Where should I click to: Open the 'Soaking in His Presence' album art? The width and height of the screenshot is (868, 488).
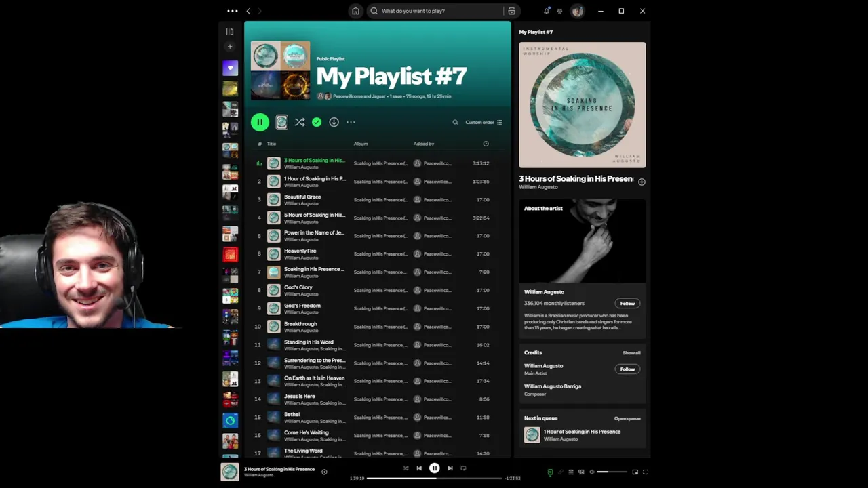[x=583, y=105]
